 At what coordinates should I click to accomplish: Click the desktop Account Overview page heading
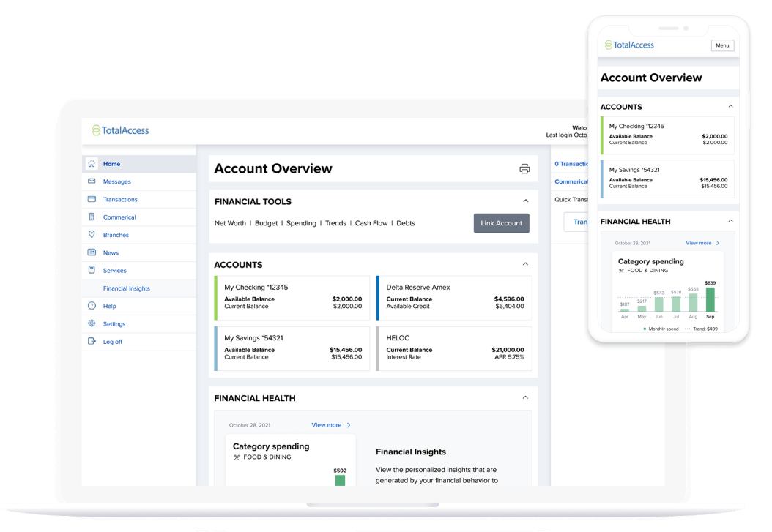273,168
